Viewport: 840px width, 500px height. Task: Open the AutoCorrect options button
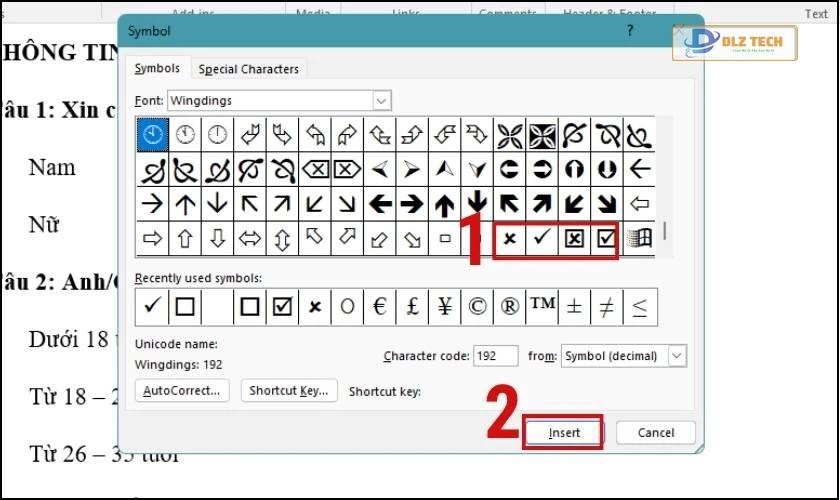coord(183,390)
